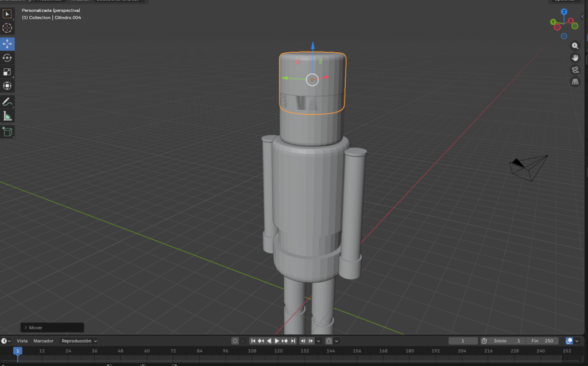Jump to the last frame
The image size is (588, 366).
(293, 340)
